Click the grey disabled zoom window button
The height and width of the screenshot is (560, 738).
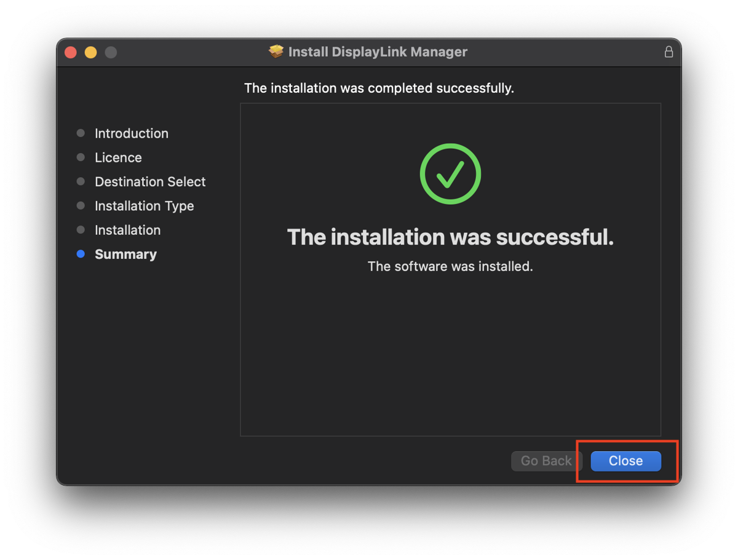pyautogui.click(x=111, y=52)
